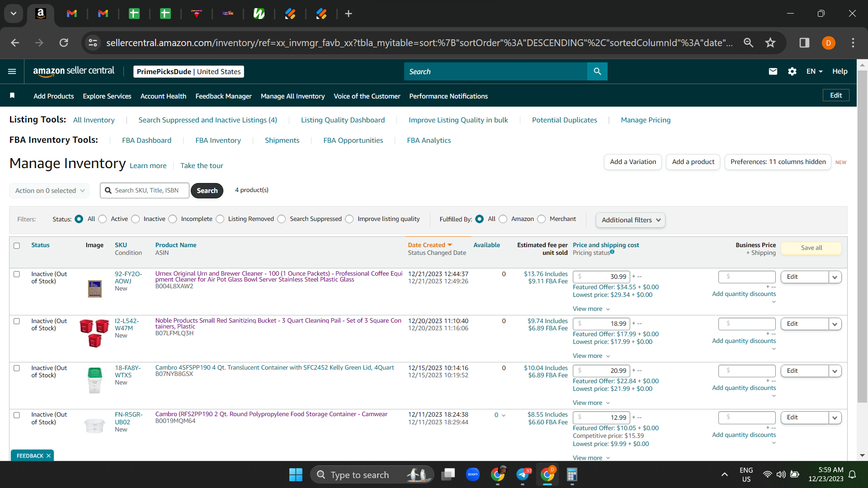This screenshot has width=868, height=488.
Task: Expand View more for Urnex cleaner row
Action: click(591, 309)
